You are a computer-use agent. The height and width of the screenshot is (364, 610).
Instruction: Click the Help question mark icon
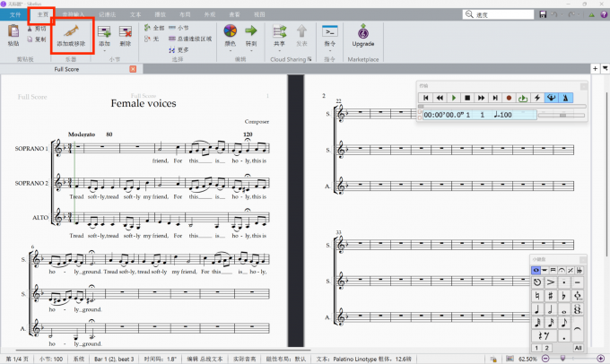pyautogui.click(x=604, y=14)
